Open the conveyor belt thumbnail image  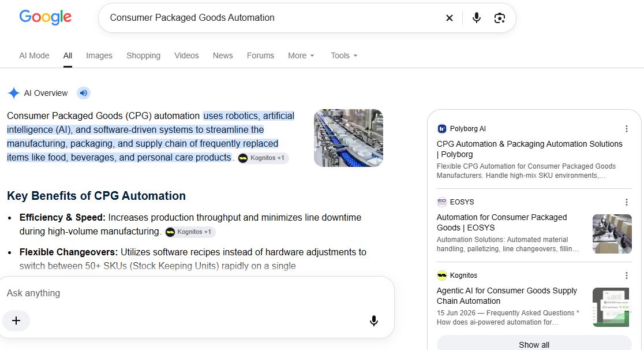tap(349, 138)
